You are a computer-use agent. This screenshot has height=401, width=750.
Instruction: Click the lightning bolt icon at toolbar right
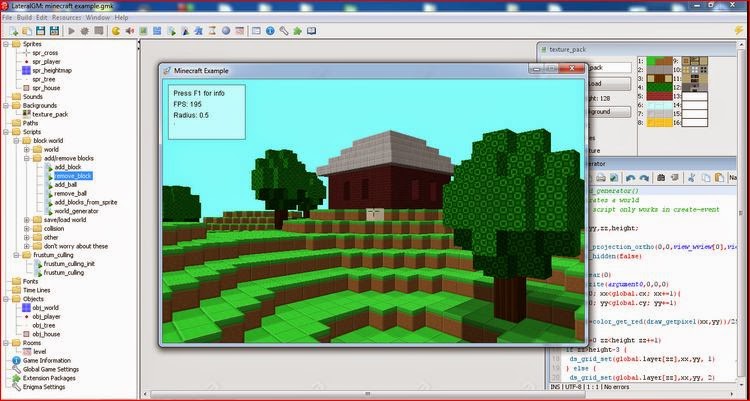click(739, 30)
